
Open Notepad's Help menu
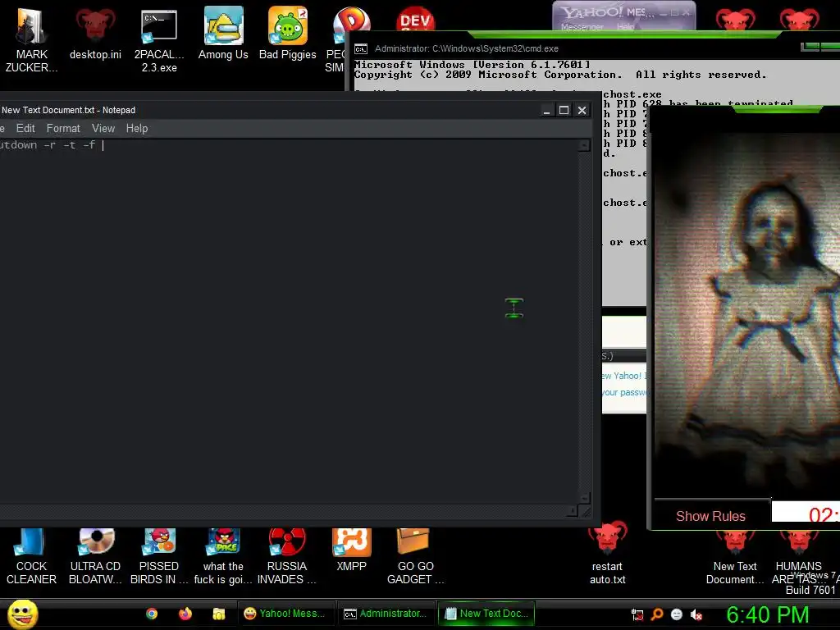tap(137, 128)
